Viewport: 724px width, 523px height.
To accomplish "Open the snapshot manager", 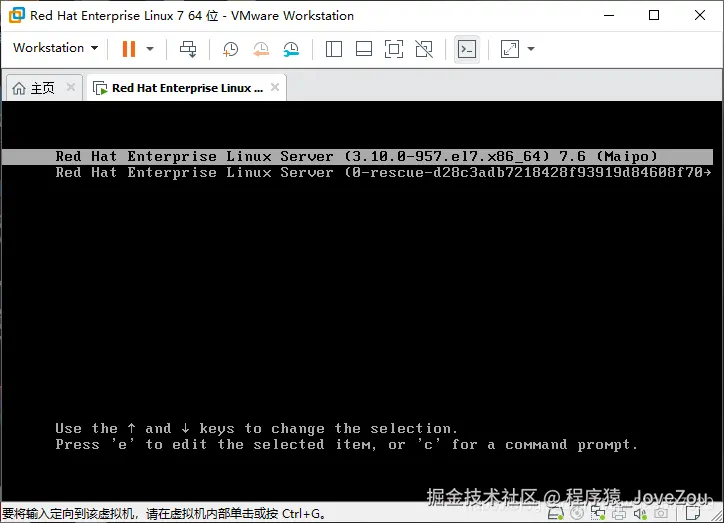I will (291, 49).
